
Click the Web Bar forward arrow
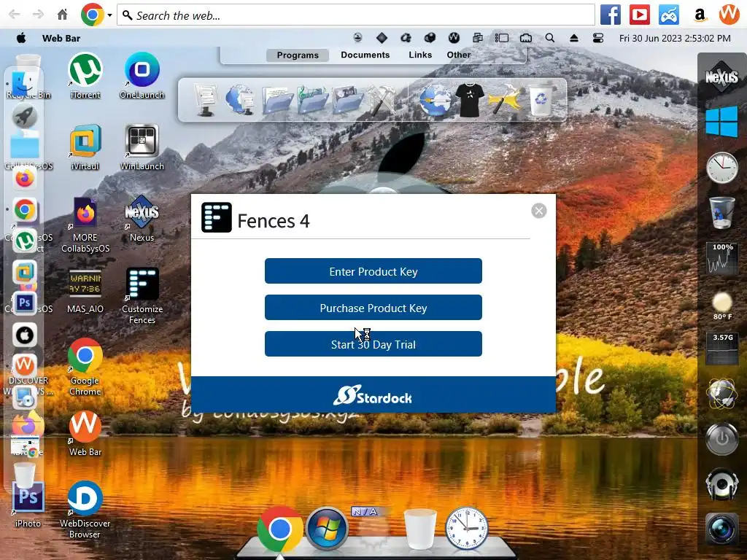coord(38,15)
